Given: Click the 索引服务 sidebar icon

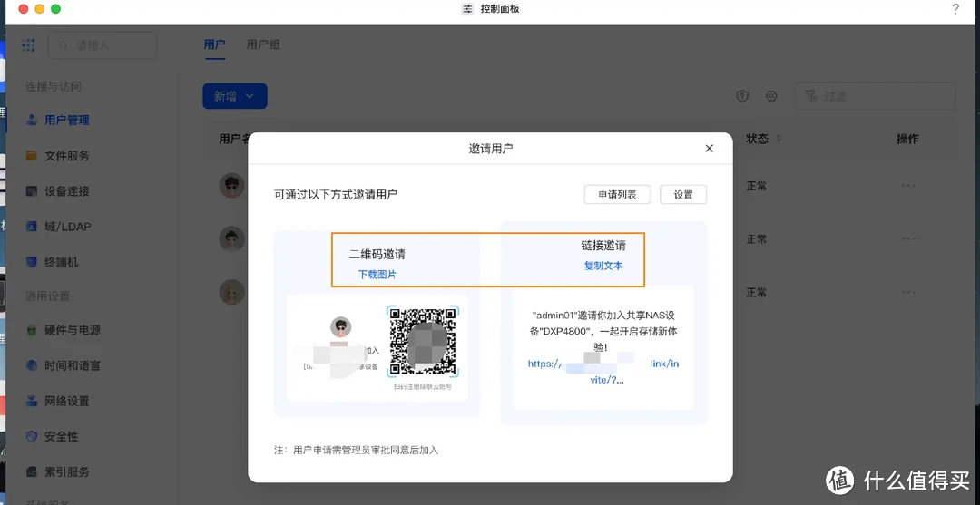Looking at the screenshot, I should pyautogui.click(x=31, y=472).
